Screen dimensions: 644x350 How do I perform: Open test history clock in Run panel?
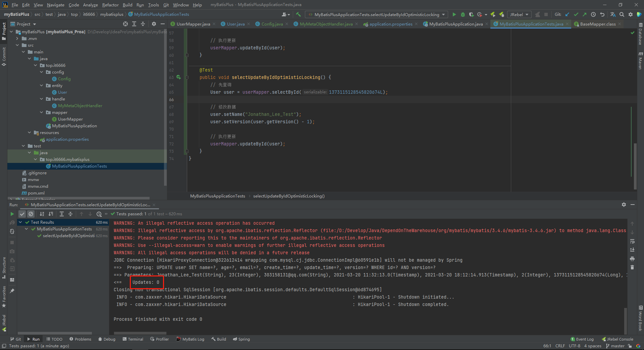99,214
